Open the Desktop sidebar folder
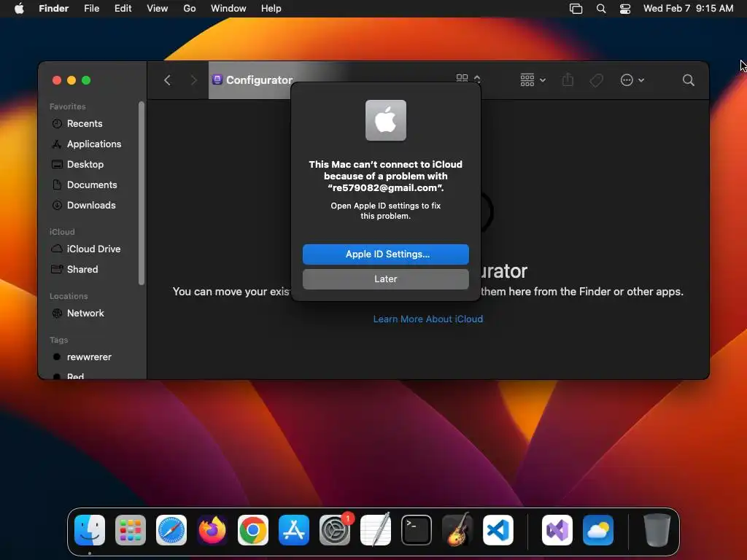Screen dimensions: 747x560 point(94,164)
